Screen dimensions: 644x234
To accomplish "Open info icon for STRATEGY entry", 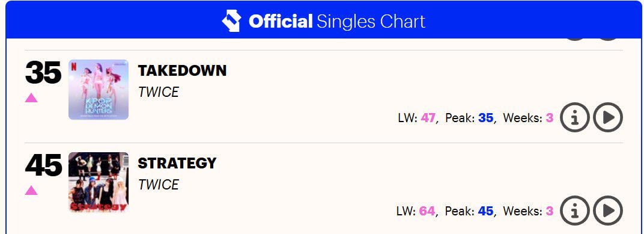I will [574, 211].
